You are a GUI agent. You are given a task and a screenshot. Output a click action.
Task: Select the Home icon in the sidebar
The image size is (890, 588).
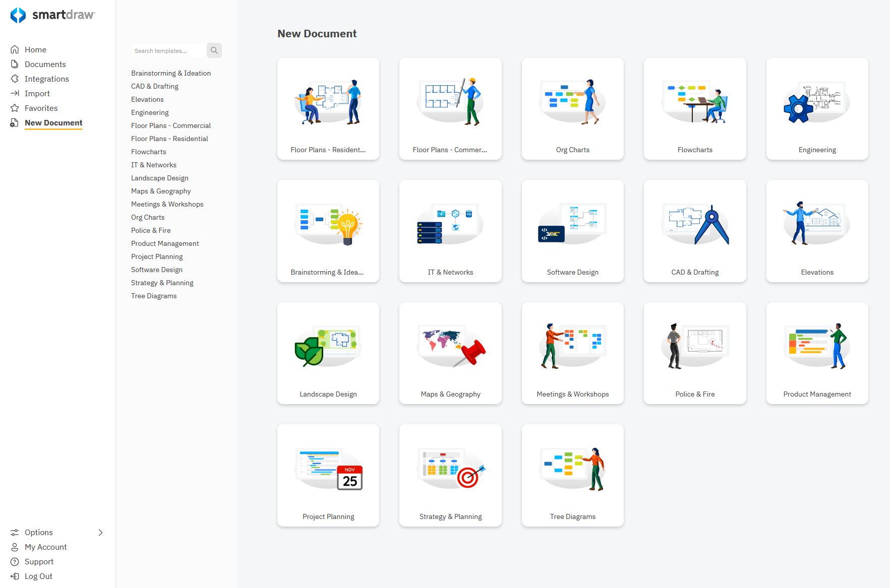(x=15, y=49)
